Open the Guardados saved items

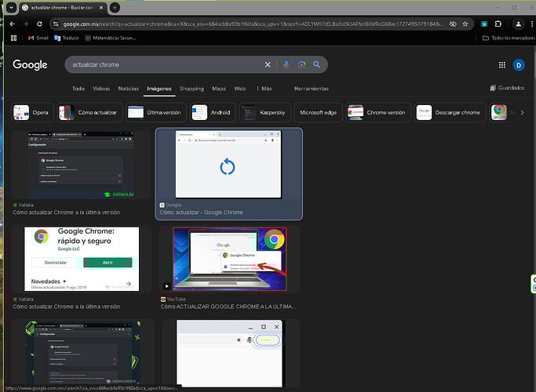coord(507,88)
